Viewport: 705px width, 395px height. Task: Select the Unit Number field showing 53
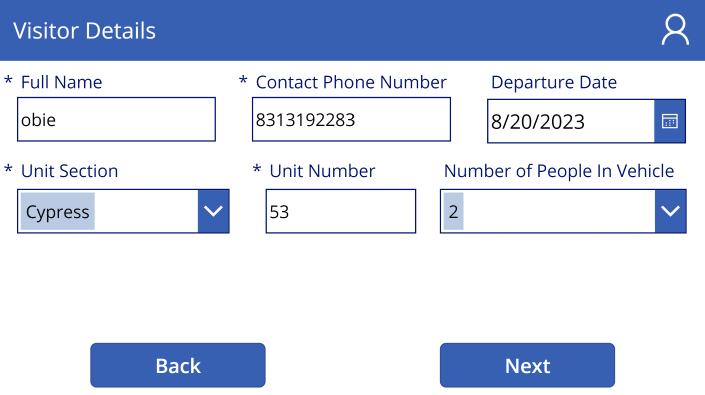tap(341, 211)
